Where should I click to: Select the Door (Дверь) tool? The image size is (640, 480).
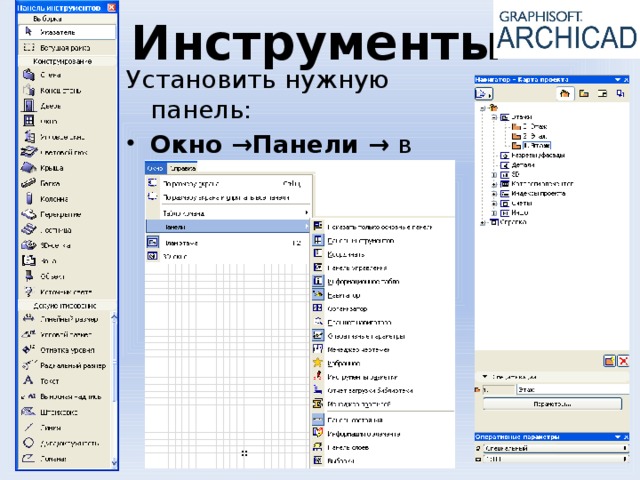(x=67, y=106)
